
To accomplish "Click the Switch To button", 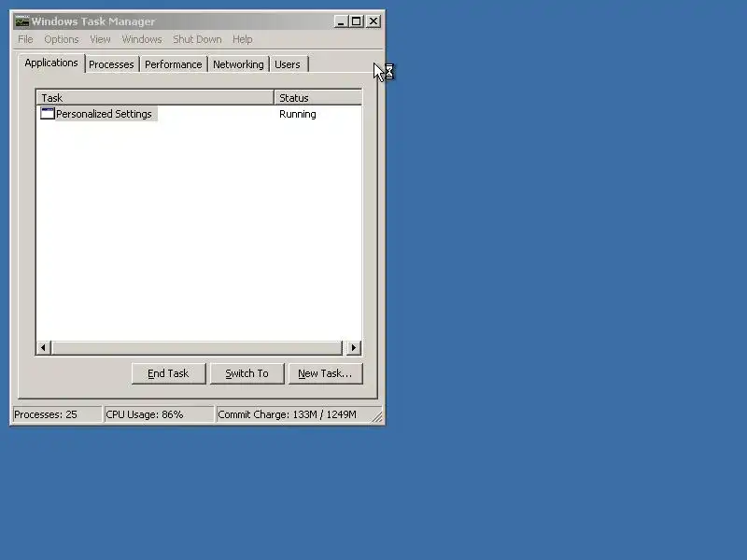I will click(x=247, y=373).
